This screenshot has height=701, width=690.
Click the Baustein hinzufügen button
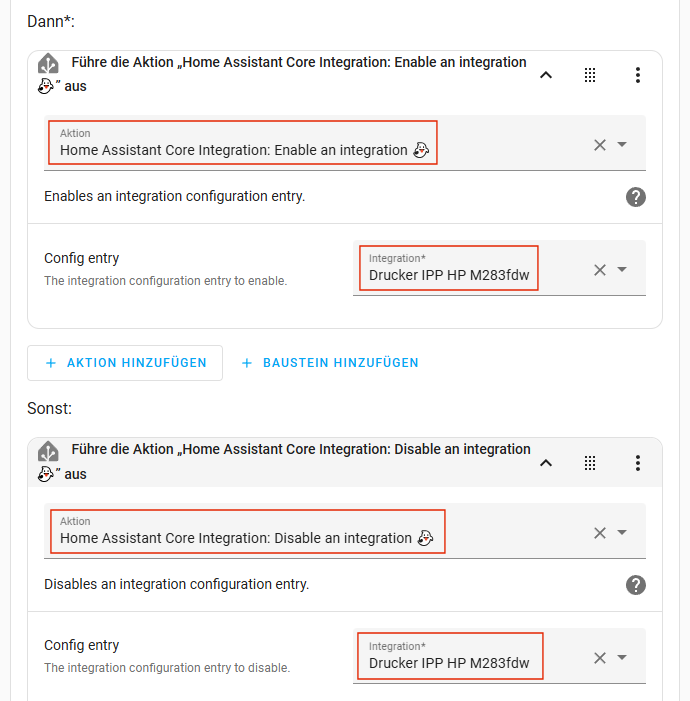click(x=330, y=363)
